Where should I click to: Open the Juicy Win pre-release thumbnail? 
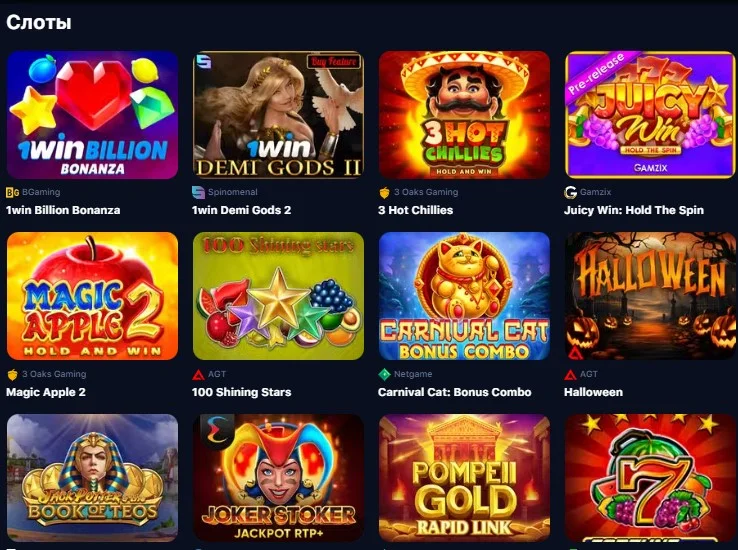pos(650,115)
